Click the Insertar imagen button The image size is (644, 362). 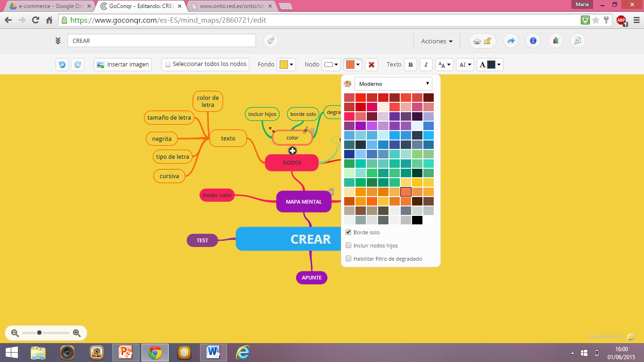[123, 65]
